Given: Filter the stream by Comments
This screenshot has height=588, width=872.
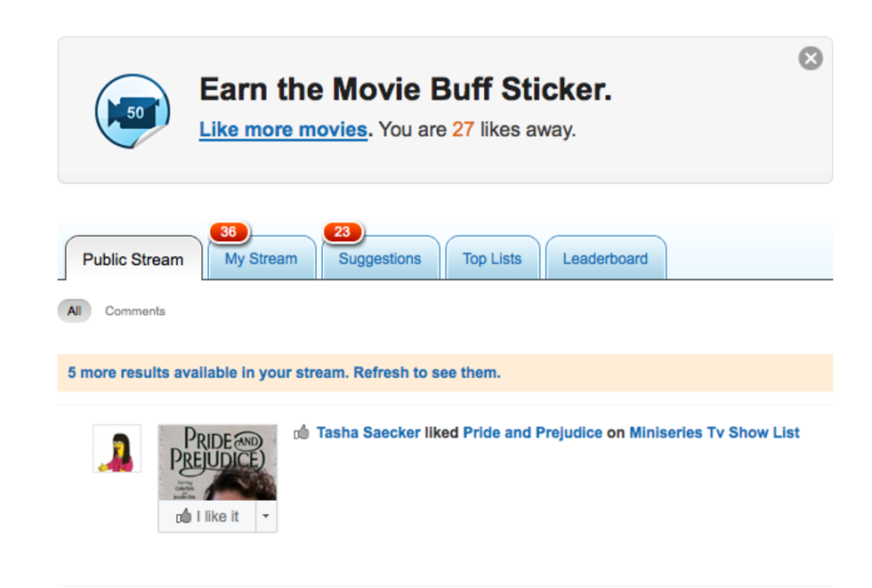Looking at the screenshot, I should click(x=135, y=311).
